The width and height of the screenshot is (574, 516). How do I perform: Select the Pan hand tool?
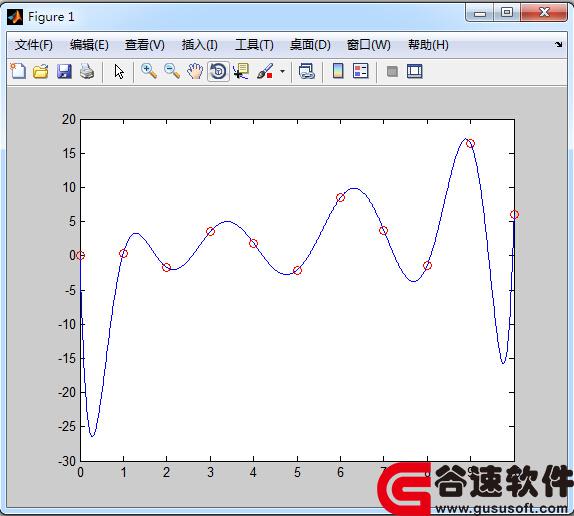pyautogui.click(x=195, y=71)
